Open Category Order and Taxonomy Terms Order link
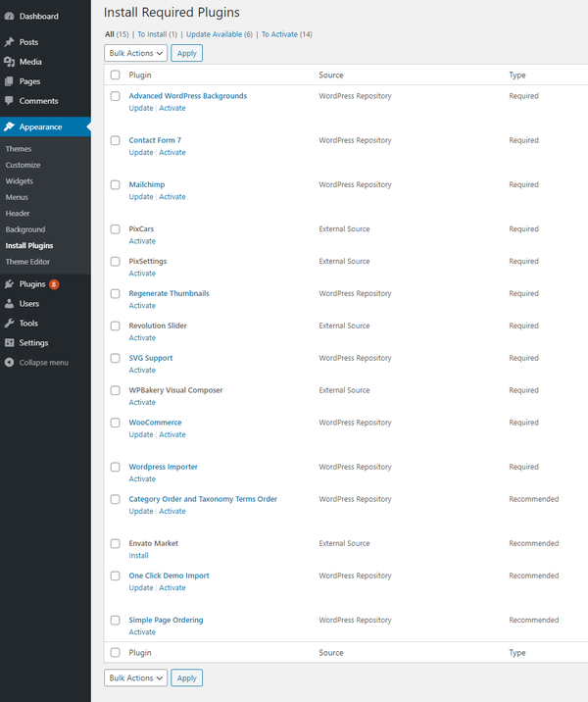 click(203, 499)
